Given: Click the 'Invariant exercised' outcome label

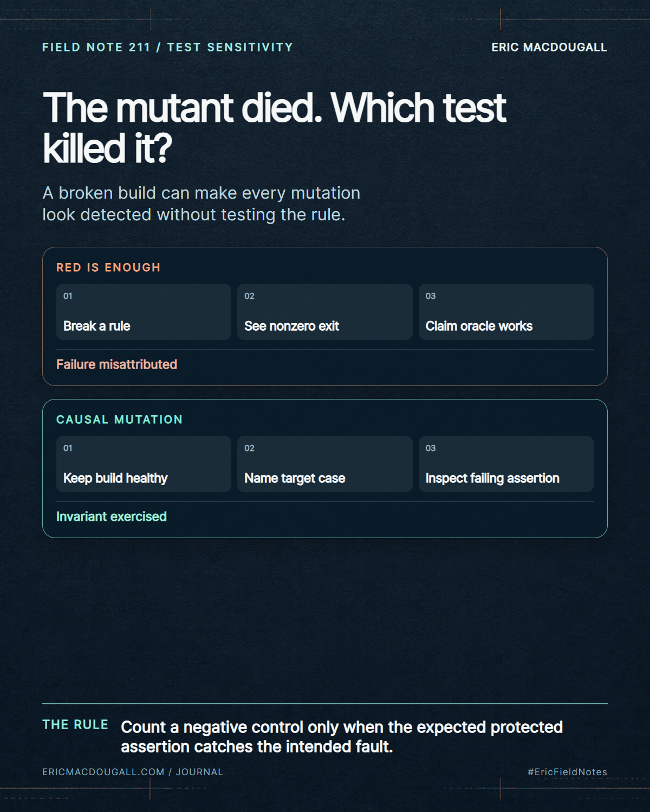Looking at the screenshot, I should tap(111, 516).
